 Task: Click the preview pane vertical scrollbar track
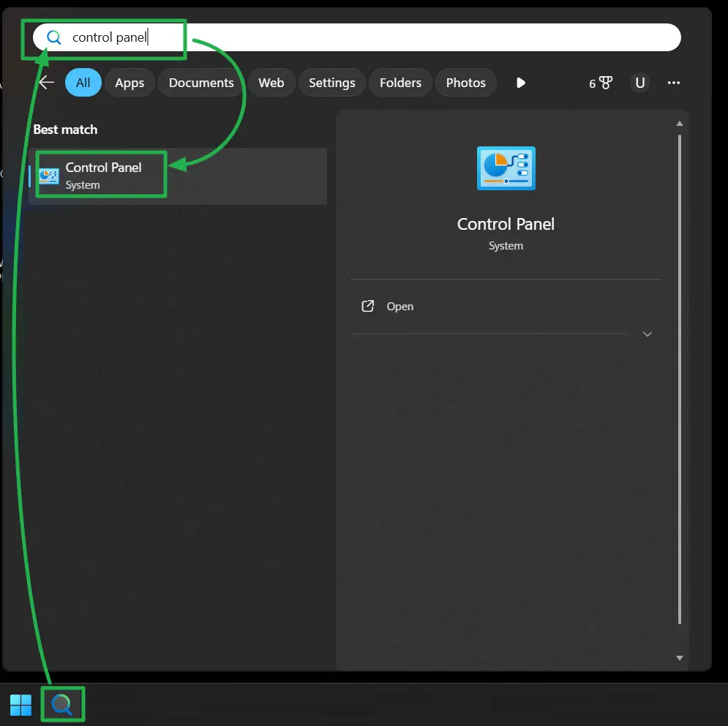(x=680, y=380)
